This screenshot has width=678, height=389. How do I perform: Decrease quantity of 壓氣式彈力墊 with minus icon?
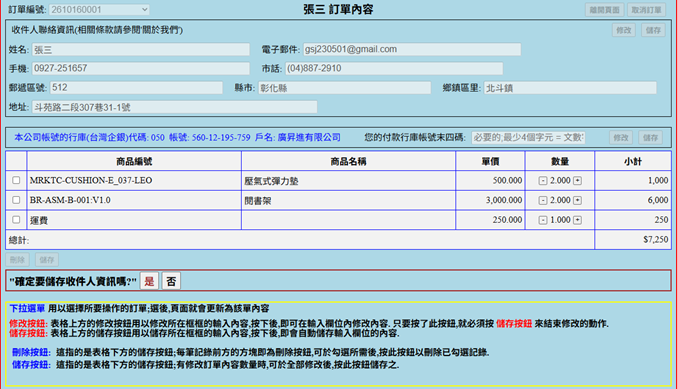coord(543,181)
